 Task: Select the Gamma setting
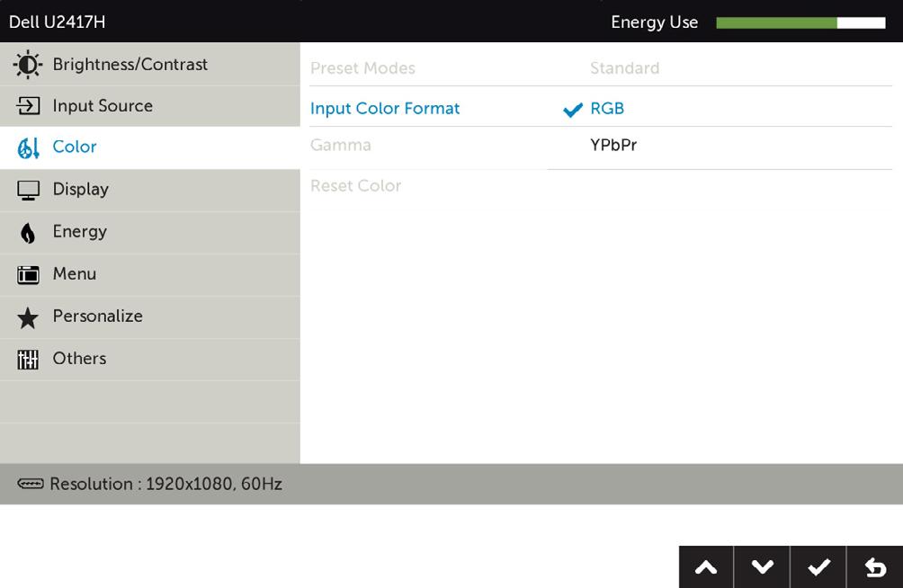[340, 145]
